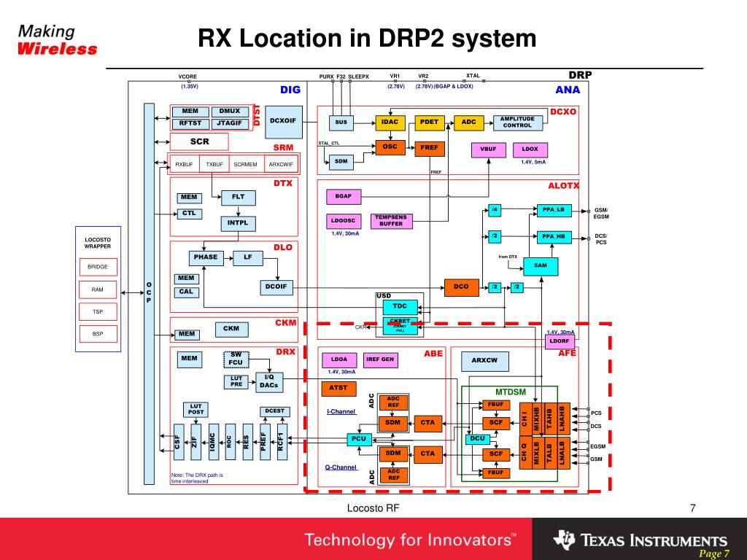Screen dimensions: 747x560
Task: Click the PPA_HB block
Action: (554, 237)
